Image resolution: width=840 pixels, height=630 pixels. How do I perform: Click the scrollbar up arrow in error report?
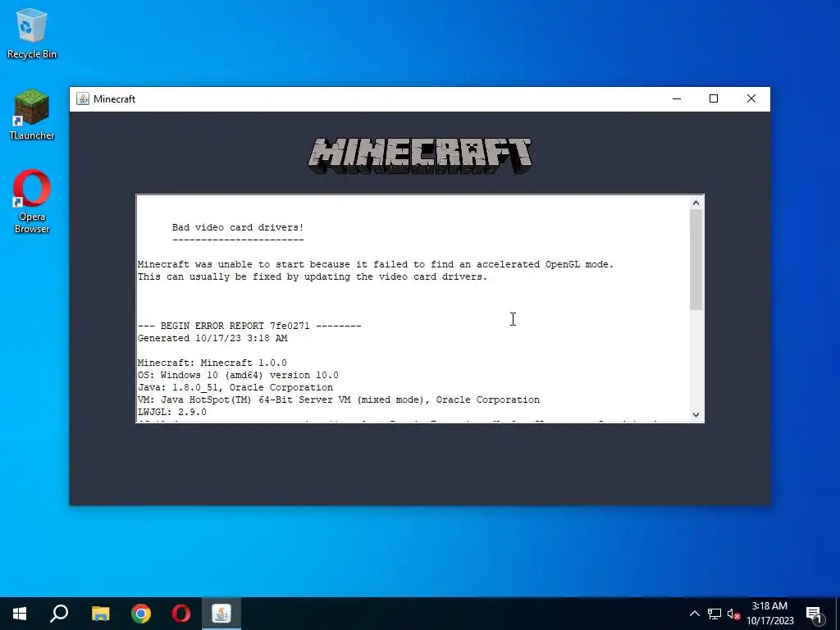pyautogui.click(x=696, y=203)
